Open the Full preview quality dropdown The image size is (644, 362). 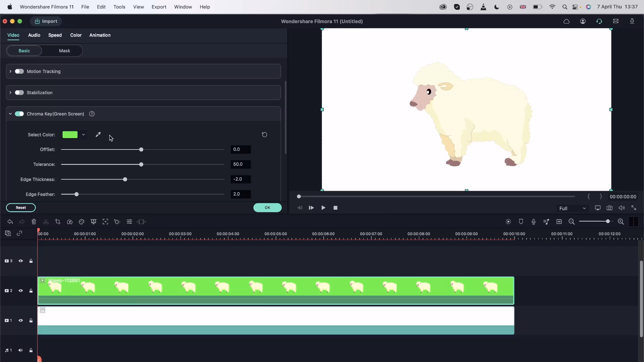[x=572, y=208]
